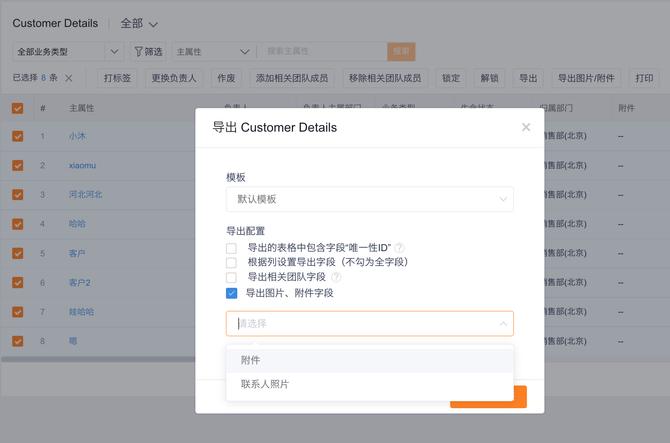Click help icon next to 唯一性ID option
The image size is (670, 443).
click(399, 247)
